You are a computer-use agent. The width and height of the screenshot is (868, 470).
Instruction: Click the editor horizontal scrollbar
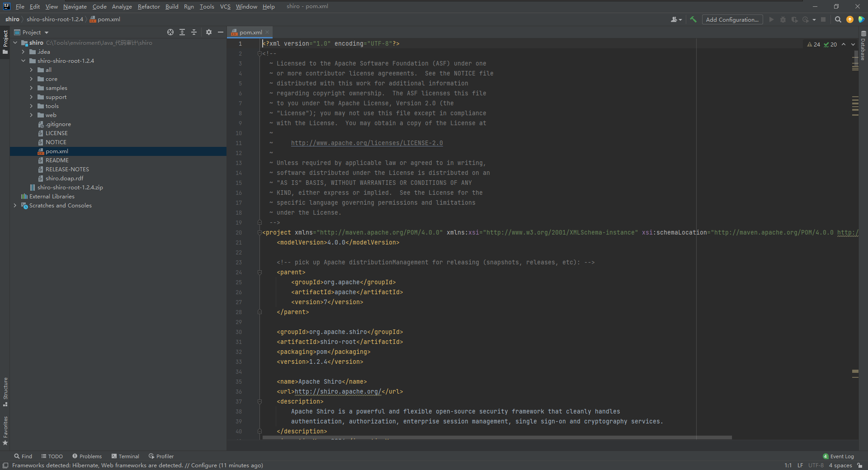click(x=497, y=437)
